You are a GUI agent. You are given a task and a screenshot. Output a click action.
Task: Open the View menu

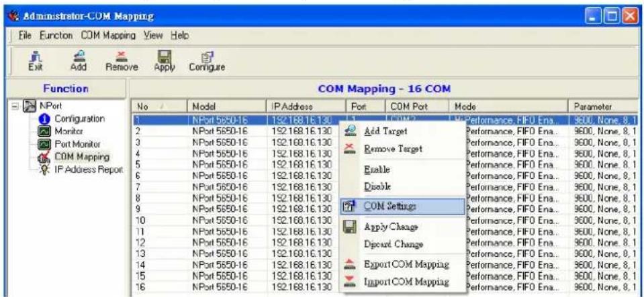click(153, 36)
